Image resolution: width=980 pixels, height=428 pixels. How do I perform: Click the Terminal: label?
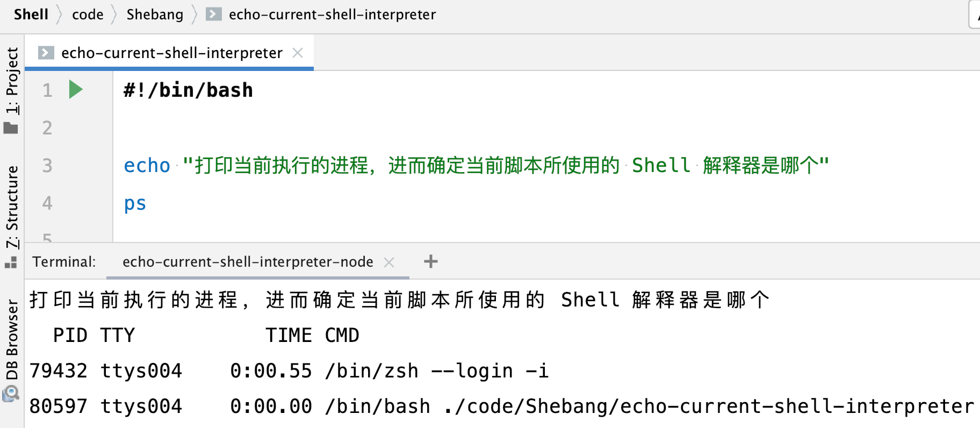click(x=63, y=262)
